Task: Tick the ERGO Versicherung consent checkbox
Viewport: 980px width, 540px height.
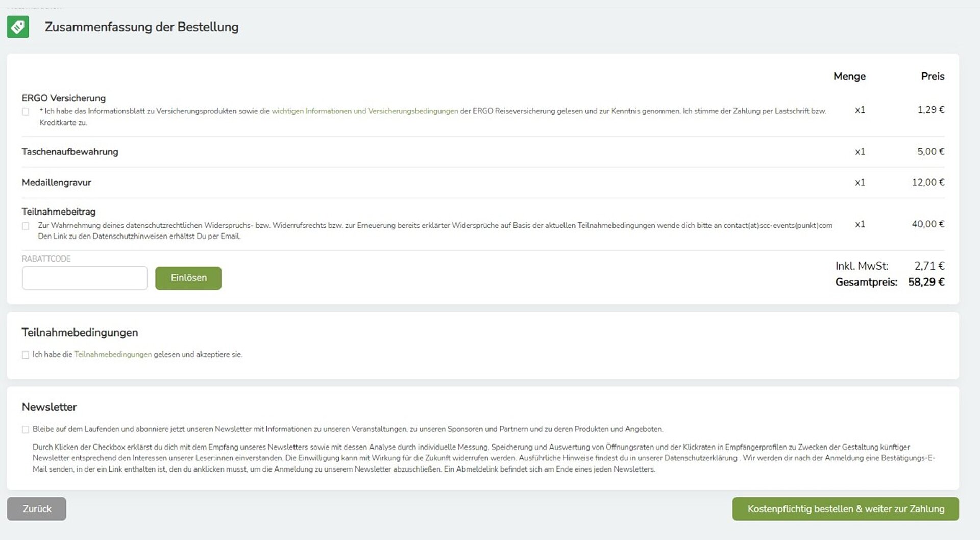Action: (x=26, y=112)
